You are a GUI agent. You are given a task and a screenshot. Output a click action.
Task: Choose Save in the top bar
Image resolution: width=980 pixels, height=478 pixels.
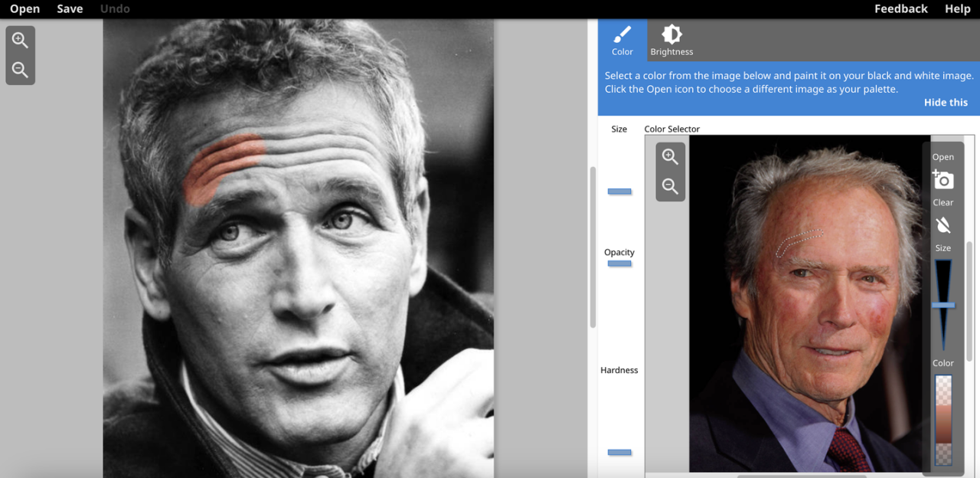pos(70,8)
